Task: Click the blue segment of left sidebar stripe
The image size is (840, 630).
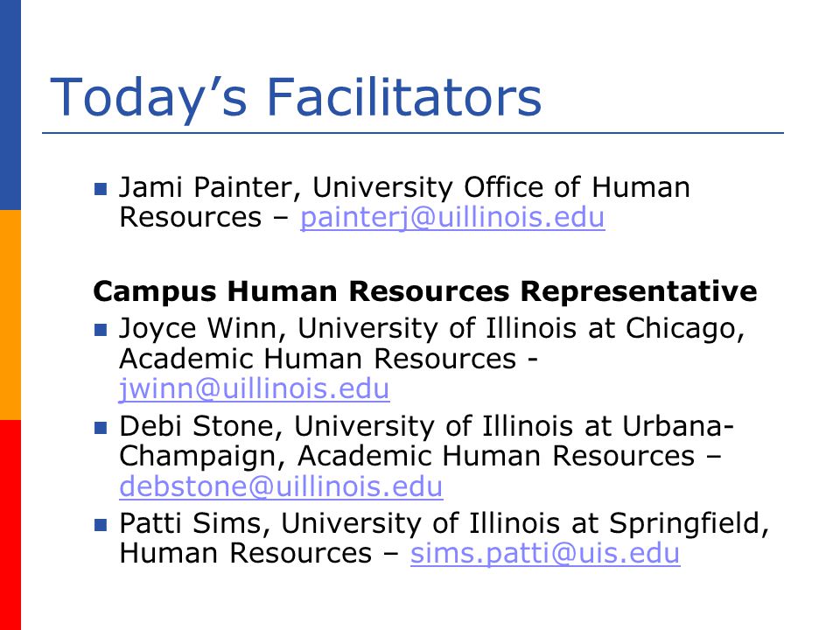Action: coord(10,105)
